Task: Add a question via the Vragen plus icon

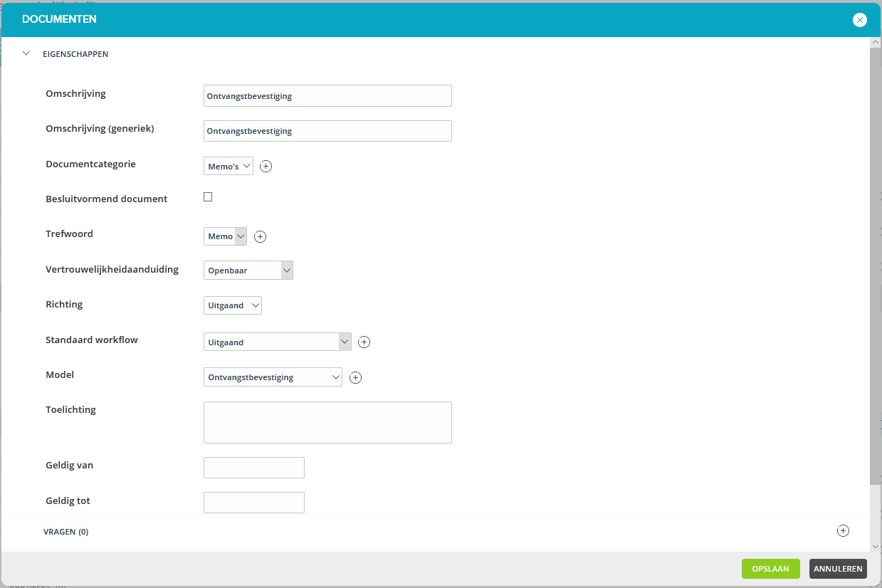Action: click(x=843, y=530)
